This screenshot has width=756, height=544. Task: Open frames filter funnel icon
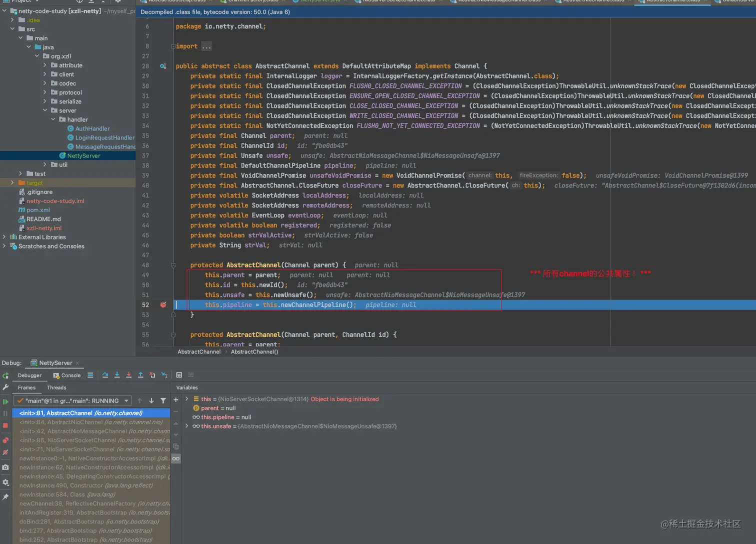[x=163, y=400]
